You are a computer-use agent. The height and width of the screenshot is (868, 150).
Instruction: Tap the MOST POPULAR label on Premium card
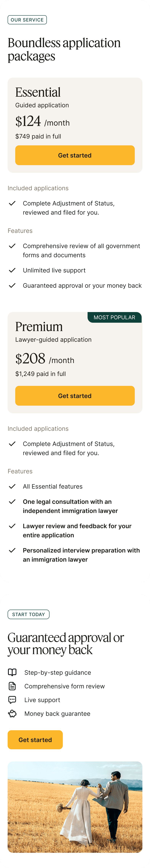tap(114, 317)
